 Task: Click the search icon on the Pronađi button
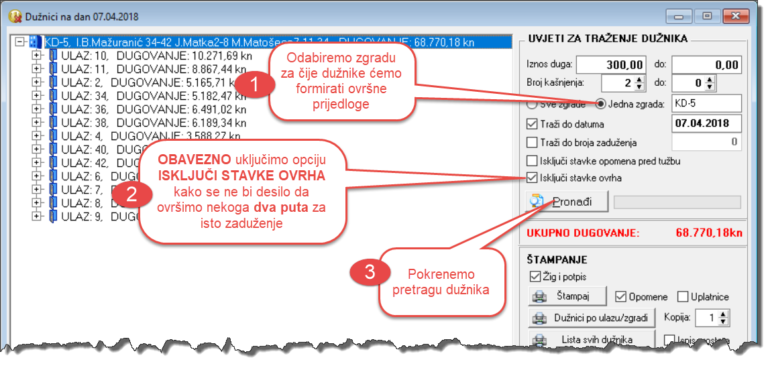tap(537, 201)
